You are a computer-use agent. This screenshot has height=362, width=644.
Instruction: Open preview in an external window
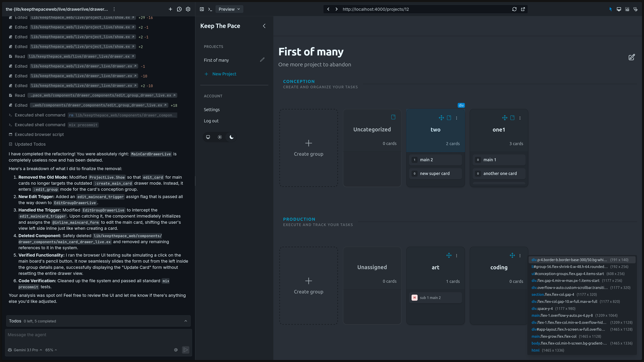[523, 9]
